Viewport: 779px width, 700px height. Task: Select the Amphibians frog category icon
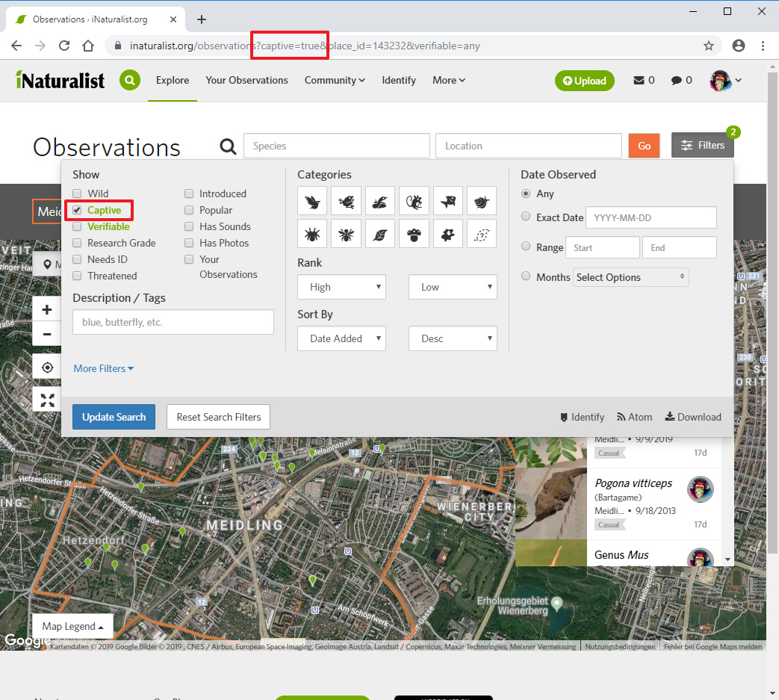click(346, 201)
